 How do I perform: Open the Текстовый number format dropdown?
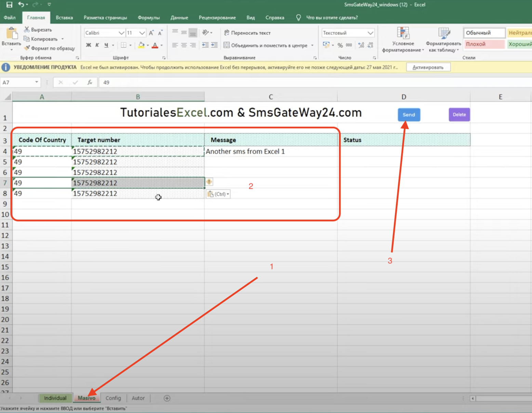pos(370,33)
